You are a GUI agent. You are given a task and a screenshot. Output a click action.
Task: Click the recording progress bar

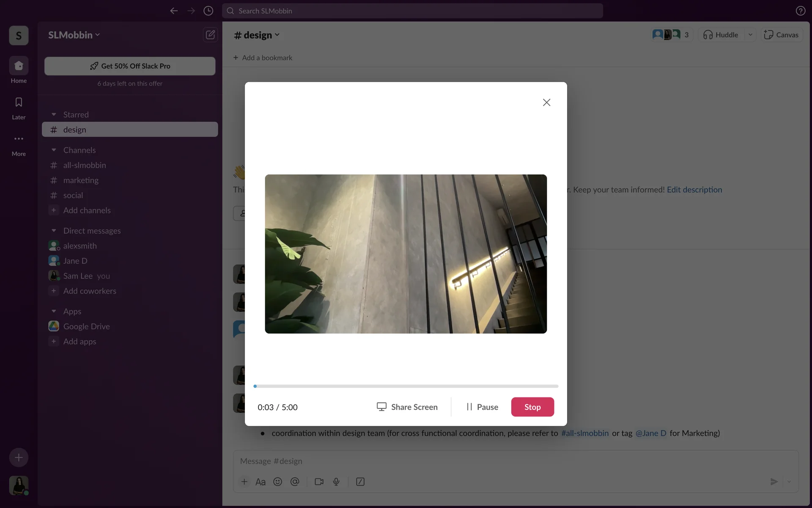pos(406,386)
